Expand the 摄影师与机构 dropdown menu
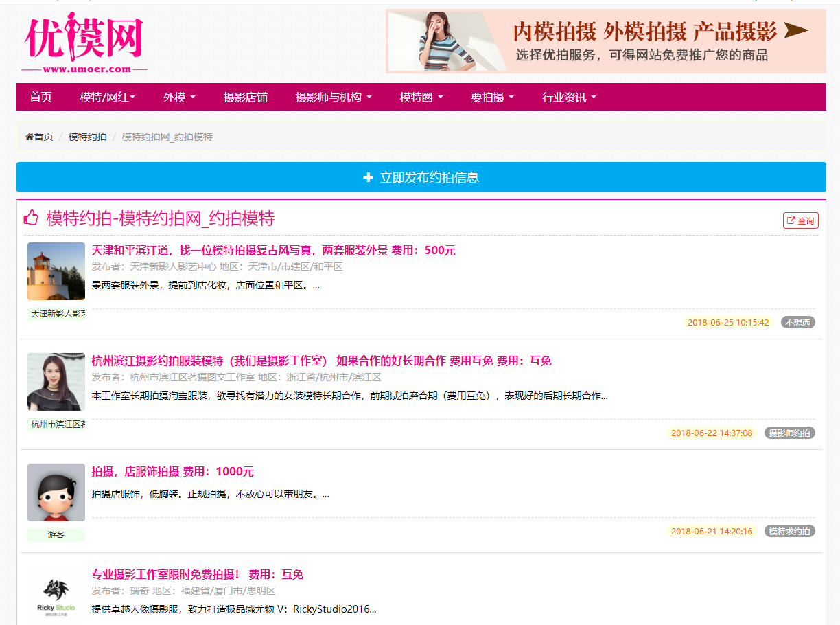This screenshot has height=625, width=840. pyautogui.click(x=334, y=98)
